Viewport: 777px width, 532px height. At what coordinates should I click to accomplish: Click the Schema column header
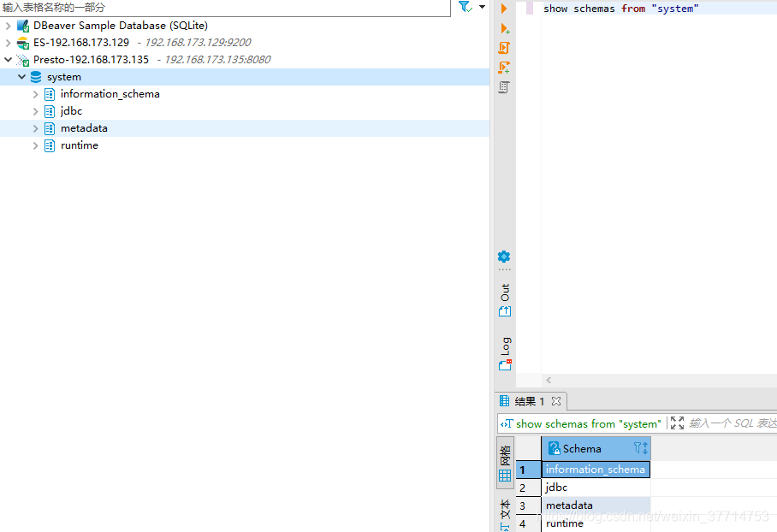pos(596,449)
